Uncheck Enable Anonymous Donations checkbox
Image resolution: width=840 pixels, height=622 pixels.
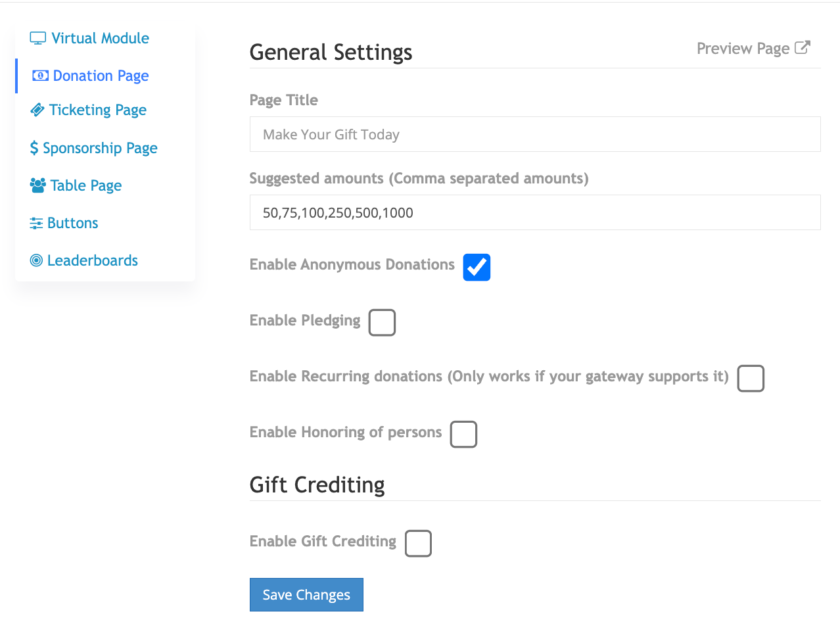coord(477,267)
